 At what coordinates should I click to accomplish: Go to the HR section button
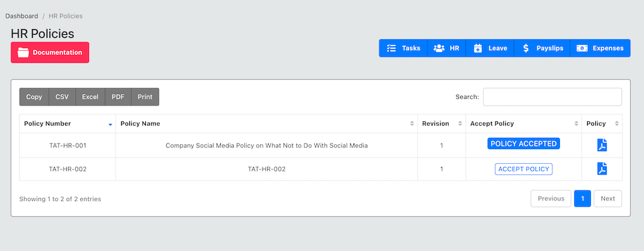tap(446, 48)
